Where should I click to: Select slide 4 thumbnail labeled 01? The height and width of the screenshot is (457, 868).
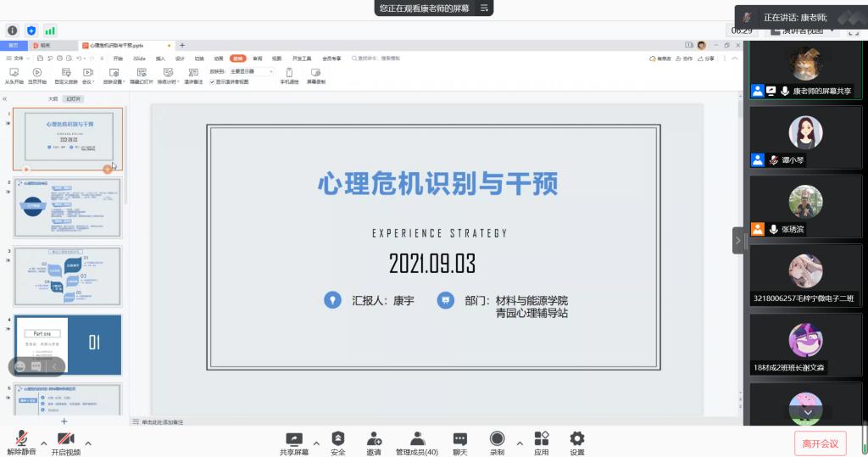(68, 345)
